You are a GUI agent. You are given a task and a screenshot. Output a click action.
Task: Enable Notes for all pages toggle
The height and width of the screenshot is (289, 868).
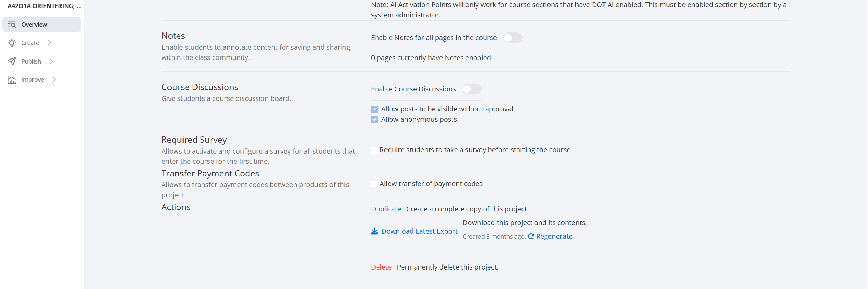point(513,38)
